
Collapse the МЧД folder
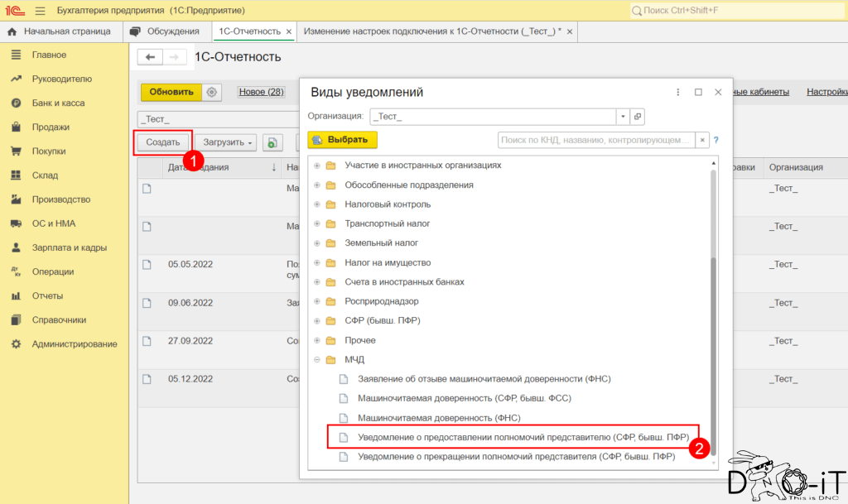(317, 359)
